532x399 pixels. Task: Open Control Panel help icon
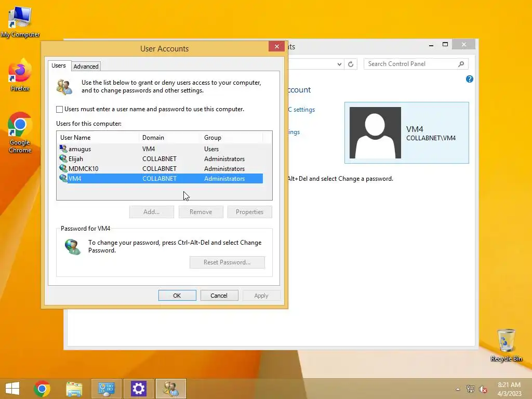[470, 79]
